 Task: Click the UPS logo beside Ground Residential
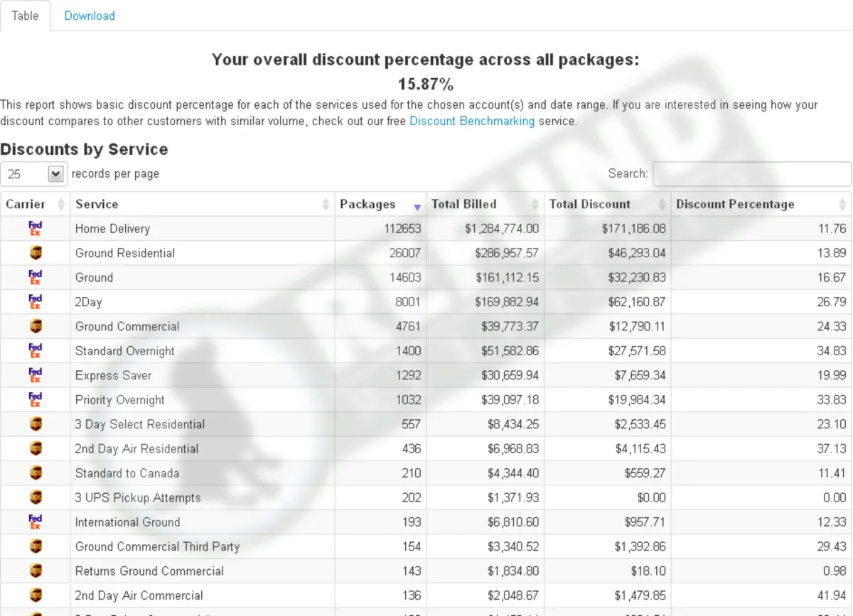click(x=35, y=253)
